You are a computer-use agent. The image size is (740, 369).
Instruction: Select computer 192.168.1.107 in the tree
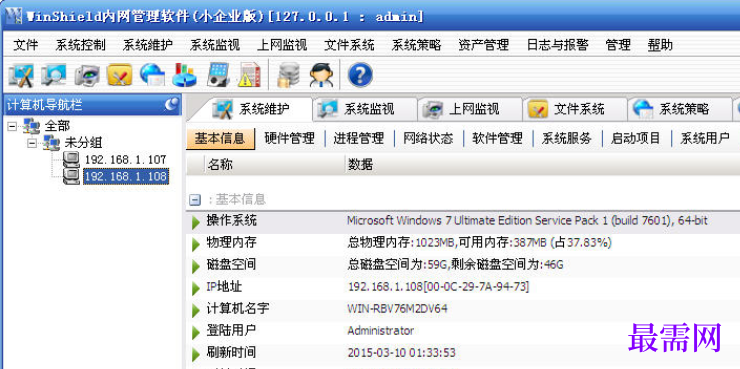coord(126,159)
